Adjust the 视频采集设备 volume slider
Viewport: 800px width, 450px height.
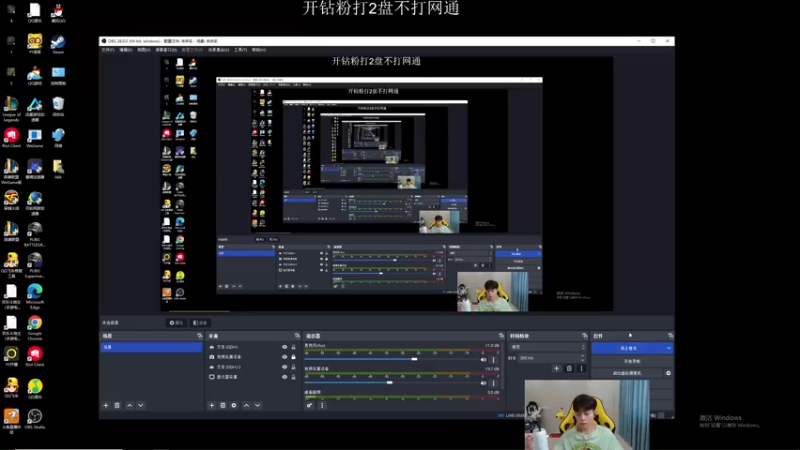point(390,383)
